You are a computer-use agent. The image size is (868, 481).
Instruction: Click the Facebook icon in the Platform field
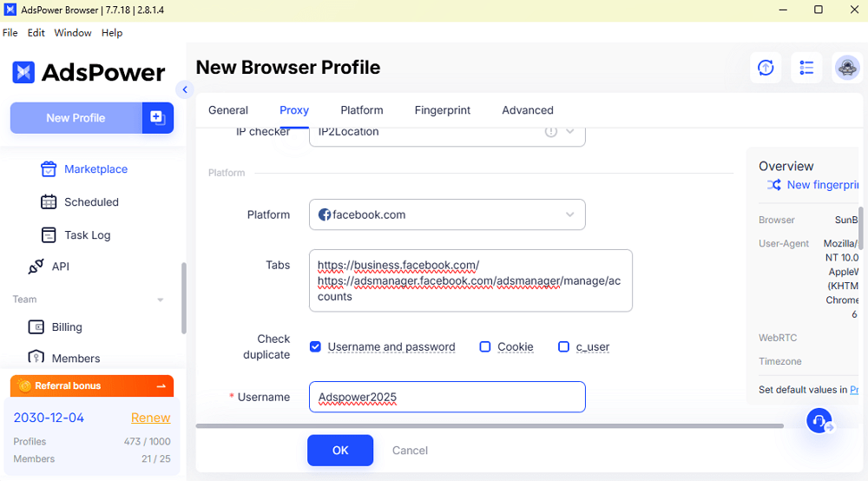coord(325,214)
